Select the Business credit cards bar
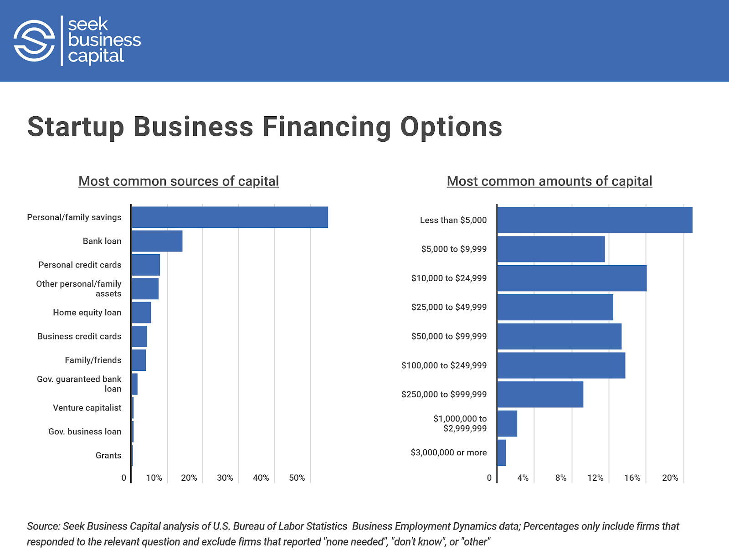 (139, 336)
